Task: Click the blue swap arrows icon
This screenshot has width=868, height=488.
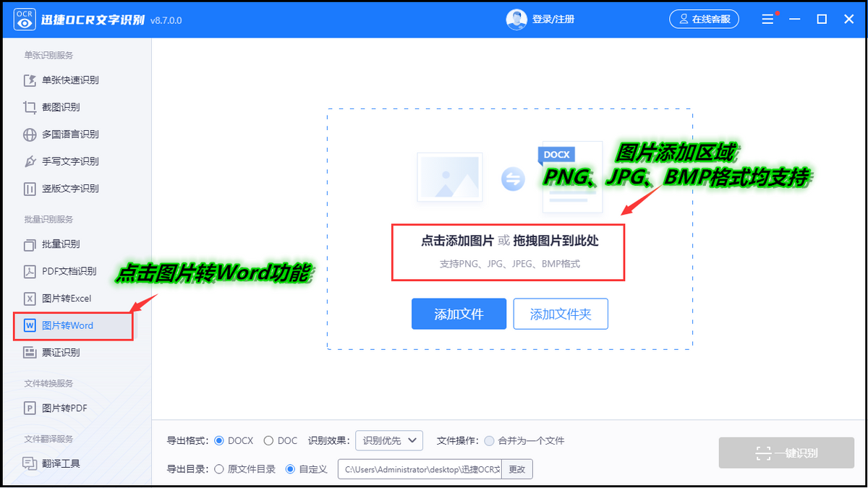Action: 513,179
